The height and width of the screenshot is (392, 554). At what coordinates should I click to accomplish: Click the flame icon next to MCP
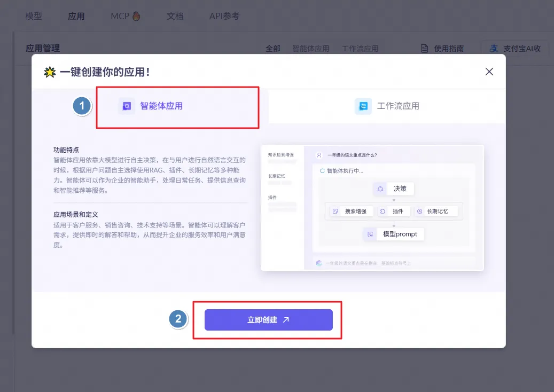136,16
